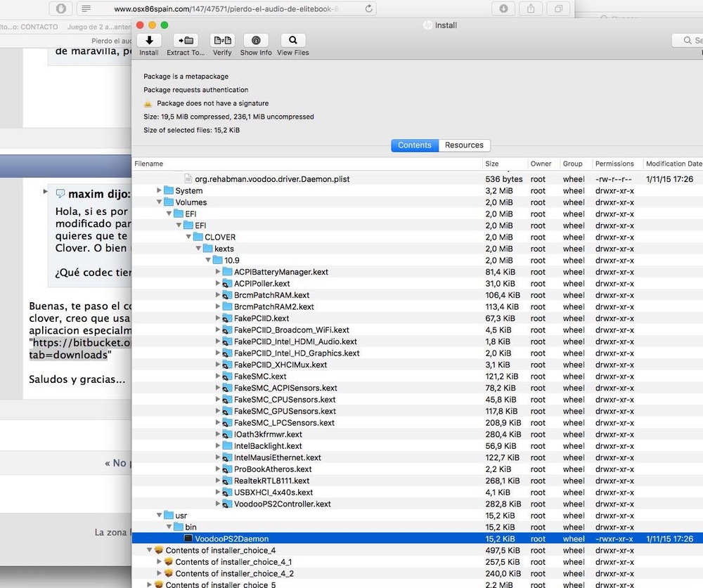
Task: Select the USBXHCI_4x40s.kext row
Action: tap(418, 492)
